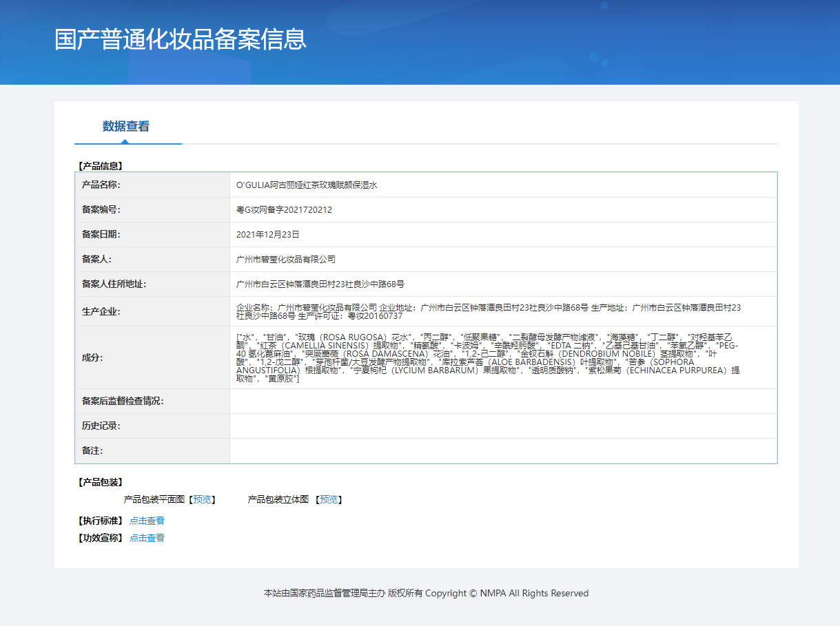This screenshot has height=626, width=840.
Task: Open 预览 link for 产品包装平面图
Action: pyautogui.click(x=203, y=499)
